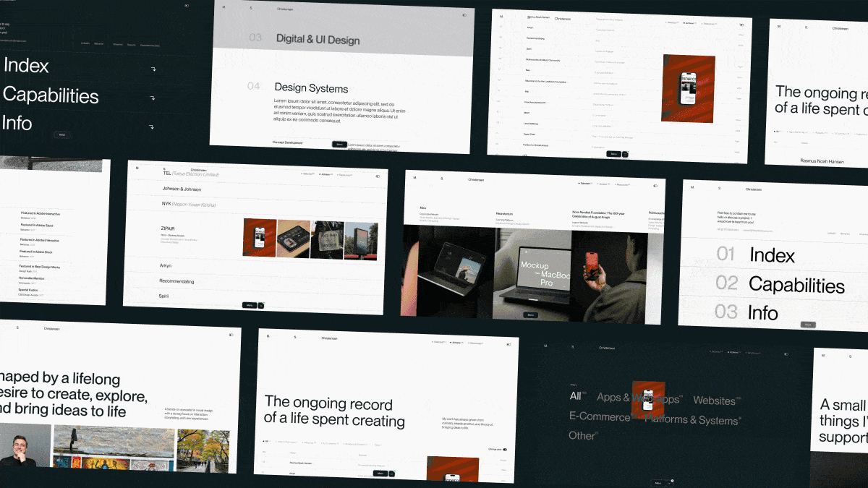Screen dimensions: 868x488
Task: Click the Close button in the white menu panel
Action: pyautogui.click(x=808, y=325)
